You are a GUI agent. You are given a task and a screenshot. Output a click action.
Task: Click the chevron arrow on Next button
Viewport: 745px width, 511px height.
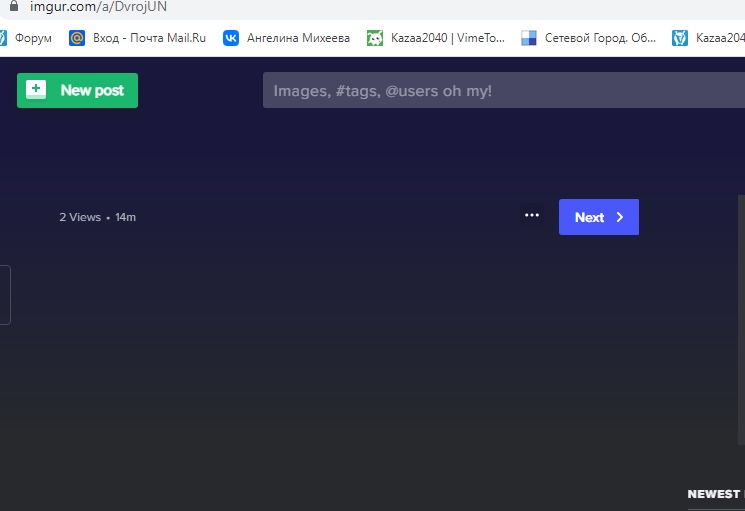click(x=620, y=217)
